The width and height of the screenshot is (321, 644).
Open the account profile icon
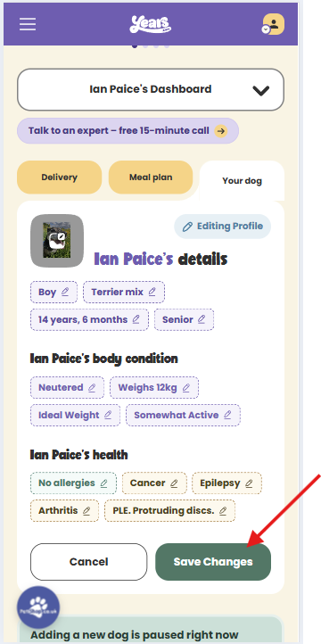tap(274, 24)
